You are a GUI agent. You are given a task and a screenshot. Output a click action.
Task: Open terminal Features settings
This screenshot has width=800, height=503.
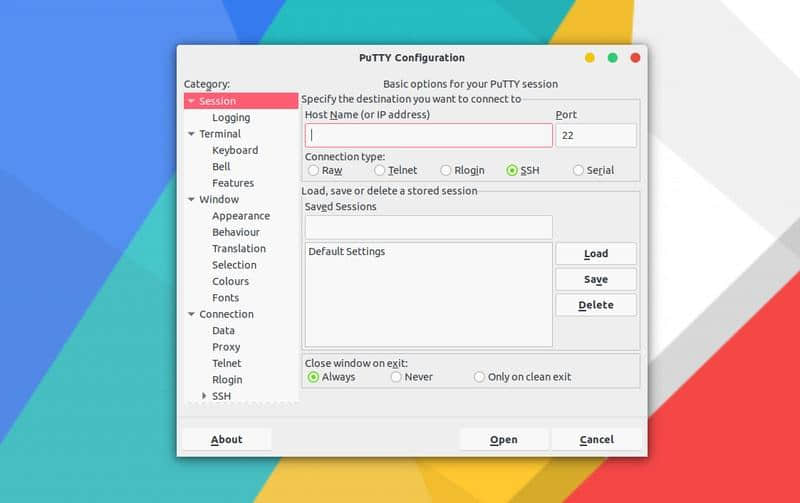pos(233,183)
